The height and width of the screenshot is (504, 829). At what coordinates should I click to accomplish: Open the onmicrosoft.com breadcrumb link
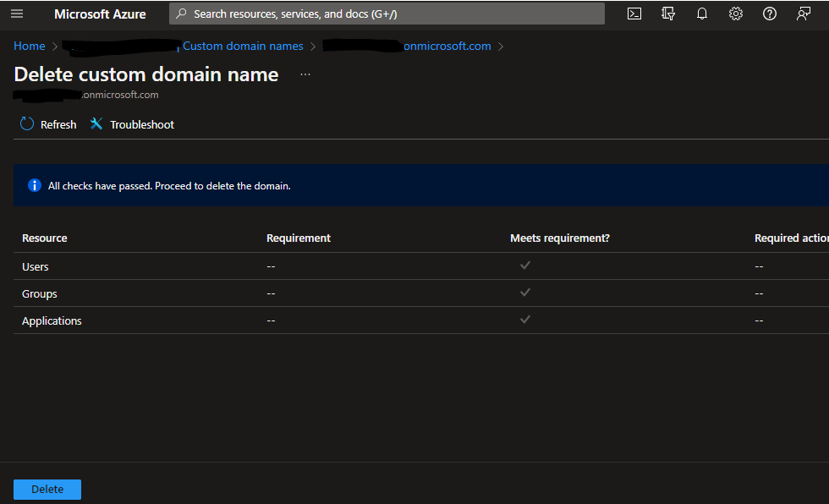(447, 46)
